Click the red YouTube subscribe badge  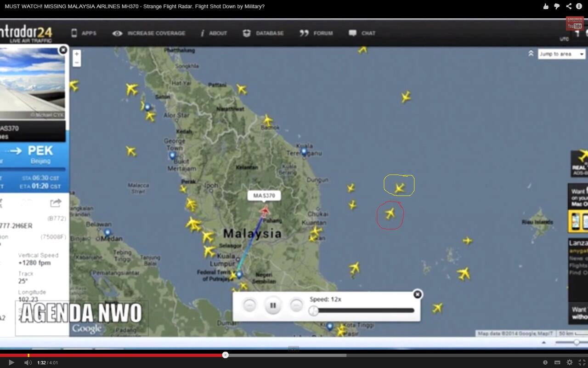(575, 24)
